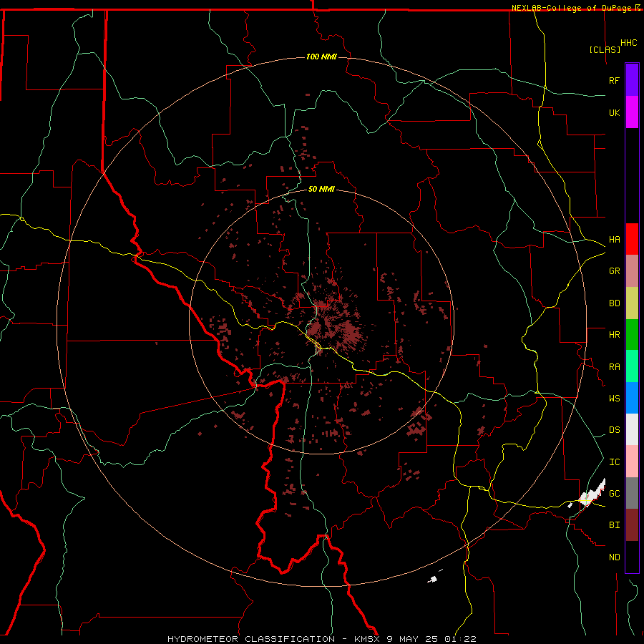Click the IC legend label
Viewport: 644px width, 644px height.
tap(614, 462)
